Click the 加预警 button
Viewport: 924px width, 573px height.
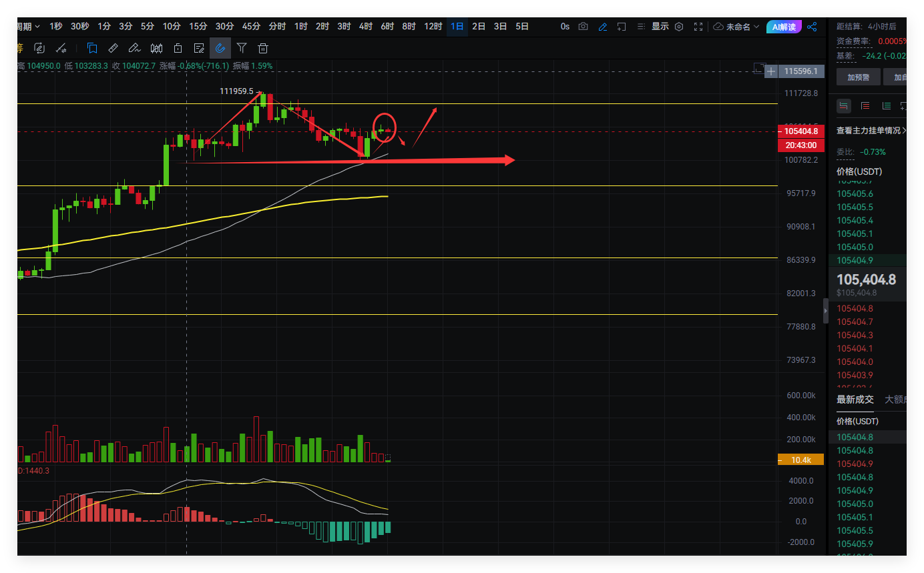click(x=858, y=77)
